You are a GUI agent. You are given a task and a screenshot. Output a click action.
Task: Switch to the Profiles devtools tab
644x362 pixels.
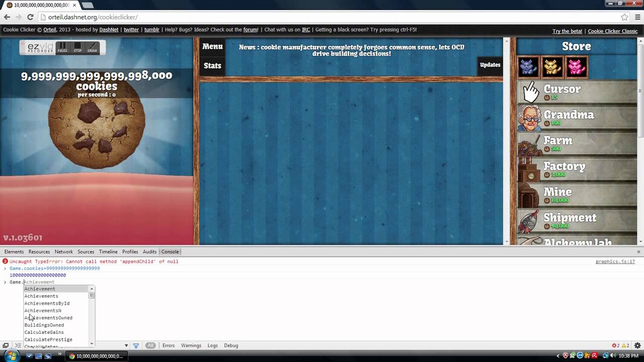click(130, 252)
